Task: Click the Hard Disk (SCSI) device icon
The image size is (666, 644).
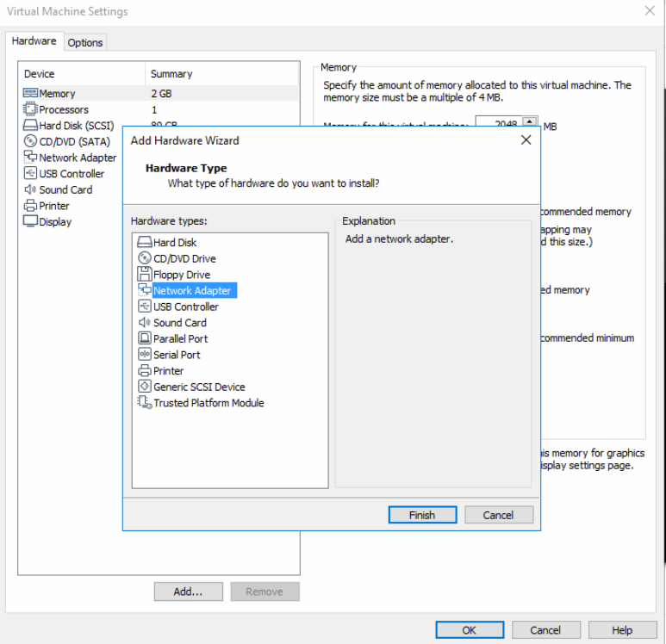Action: click(30, 125)
